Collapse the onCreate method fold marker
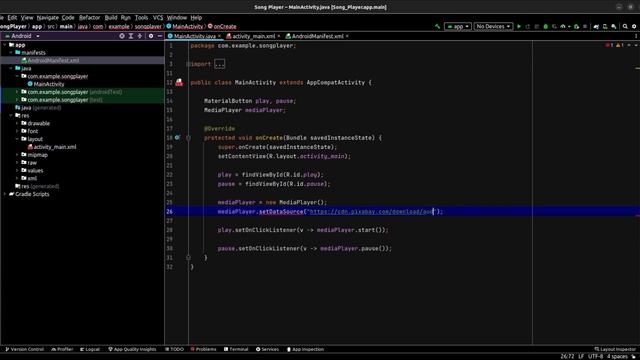This screenshot has height=360, width=640. point(188,138)
